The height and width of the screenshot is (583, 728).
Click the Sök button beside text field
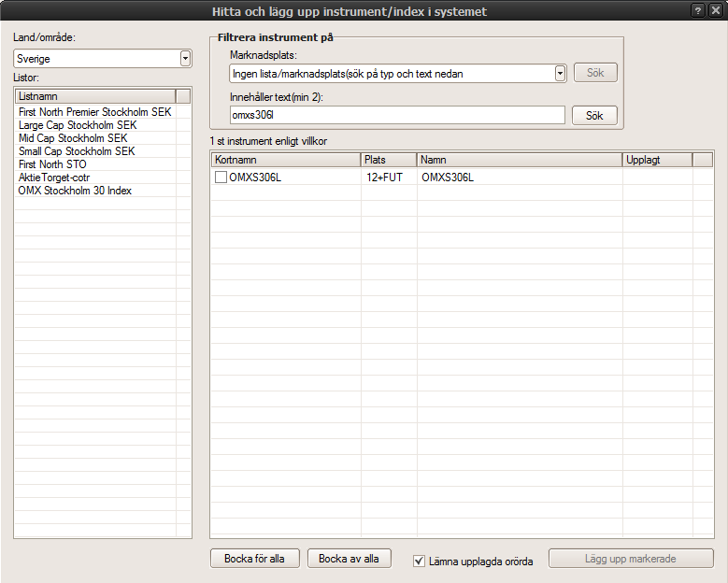(594, 115)
